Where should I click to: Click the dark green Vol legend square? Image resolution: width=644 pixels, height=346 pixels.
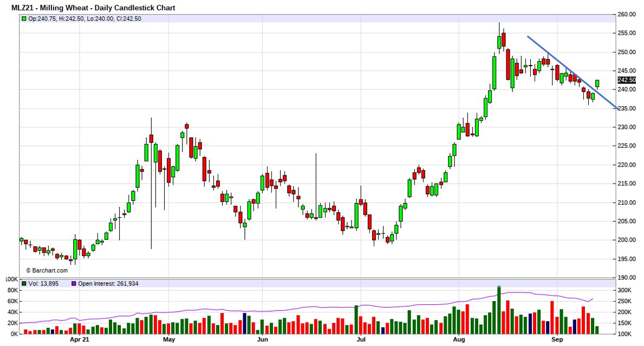(24, 284)
